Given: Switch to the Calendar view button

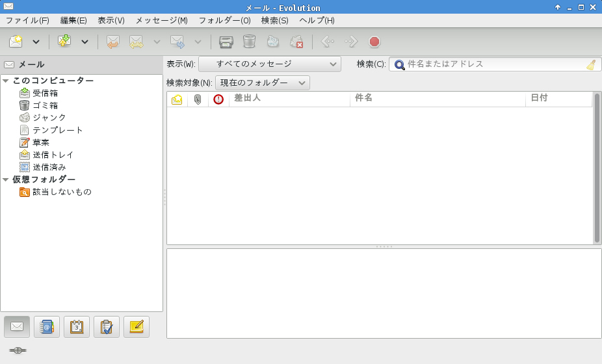Looking at the screenshot, I should pyautogui.click(x=77, y=327).
